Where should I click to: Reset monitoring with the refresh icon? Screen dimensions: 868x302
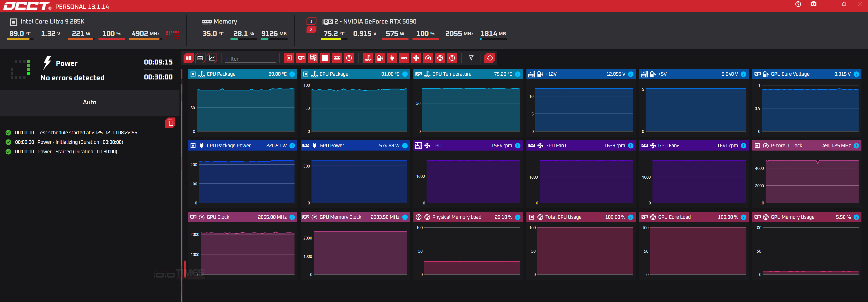(490, 58)
